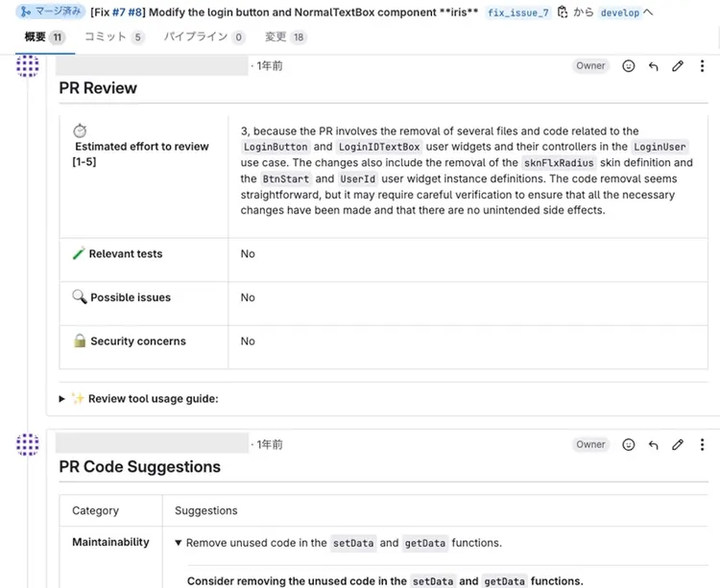
Task: Open issue #7 link in title
Action: pyautogui.click(x=120, y=13)
